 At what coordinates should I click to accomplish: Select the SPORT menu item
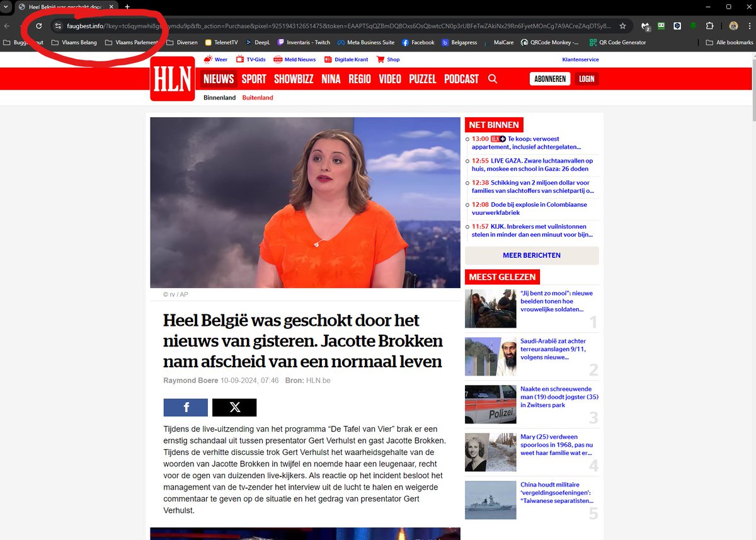(x=254, y=79)
